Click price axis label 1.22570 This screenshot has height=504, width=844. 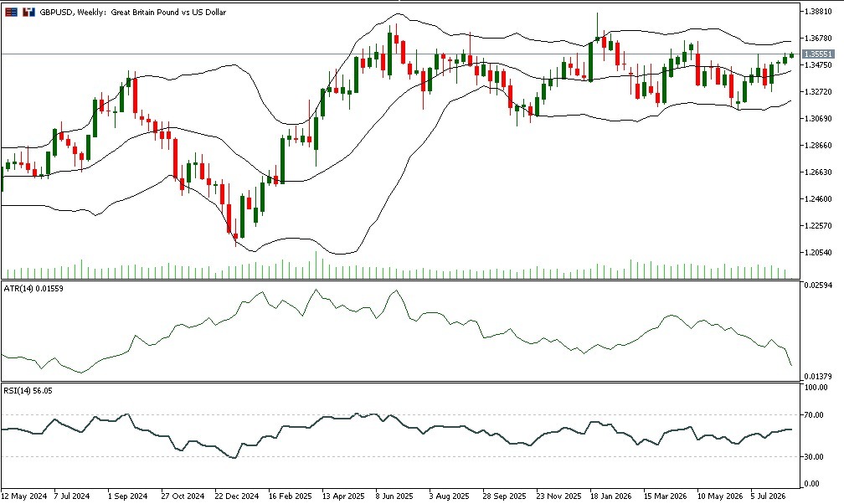point(818,225)
